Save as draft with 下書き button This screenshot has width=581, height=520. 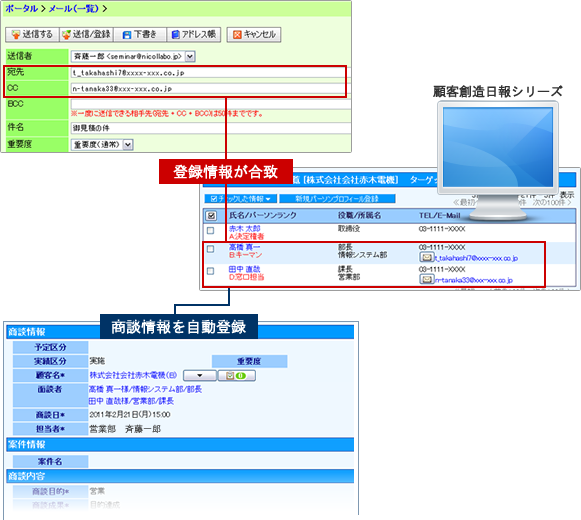140,34
